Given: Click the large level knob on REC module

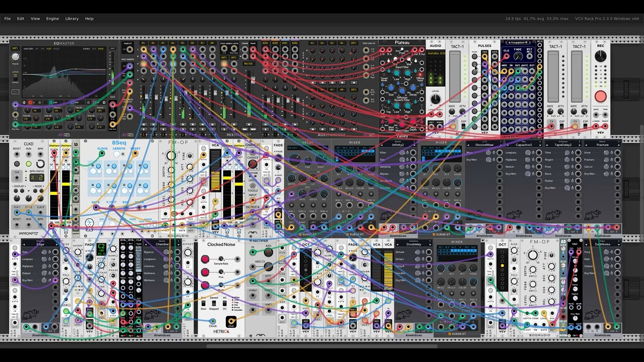Looking at the screenshot, I should (600, 56).
